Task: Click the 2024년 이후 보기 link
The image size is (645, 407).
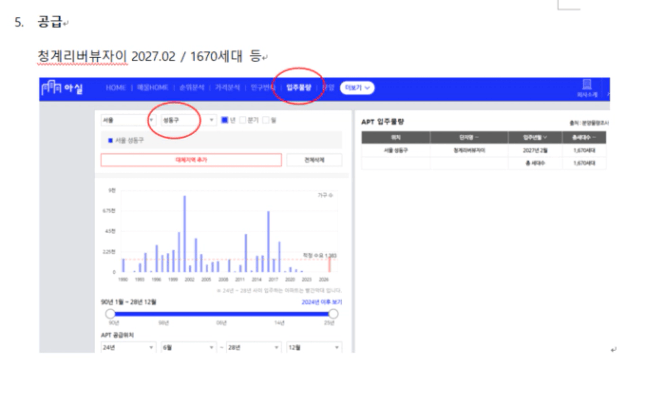Action: [322, 302]
